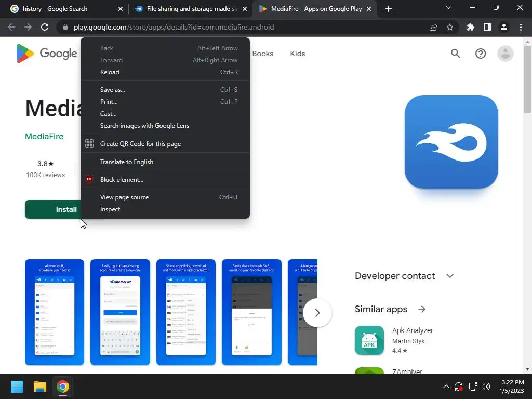Select Translate to English
Screen dimensions: 532x399
[165, 162]
